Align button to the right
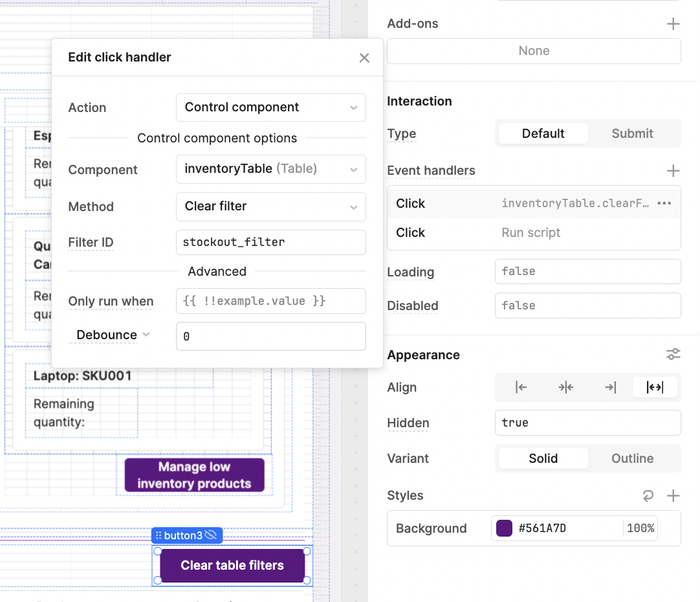 point(610,387)
